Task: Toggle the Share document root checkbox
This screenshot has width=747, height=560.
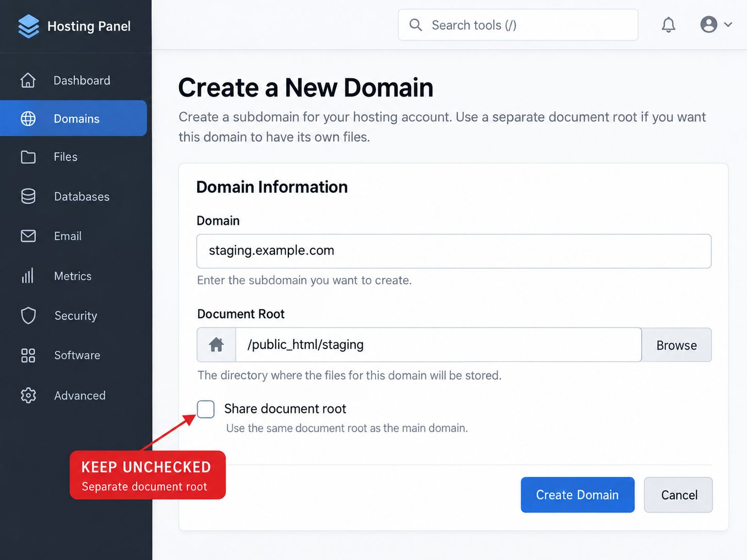Action: pyautogui.click(x=206, y=409)
